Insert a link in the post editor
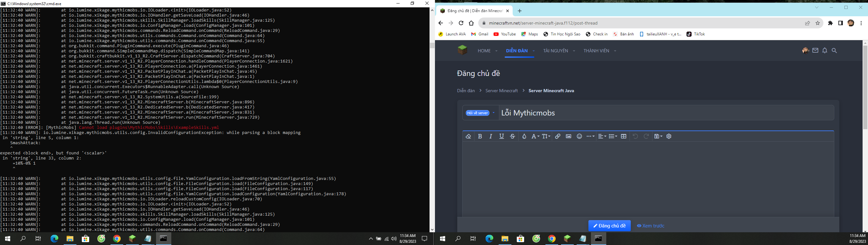The width and height of the screenshot is (868, 245). (558, 136)
